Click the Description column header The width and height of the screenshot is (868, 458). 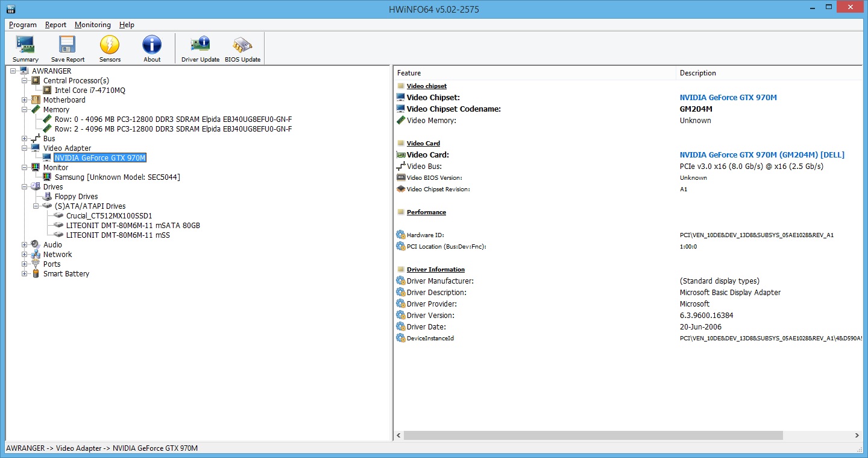[769, 73]
